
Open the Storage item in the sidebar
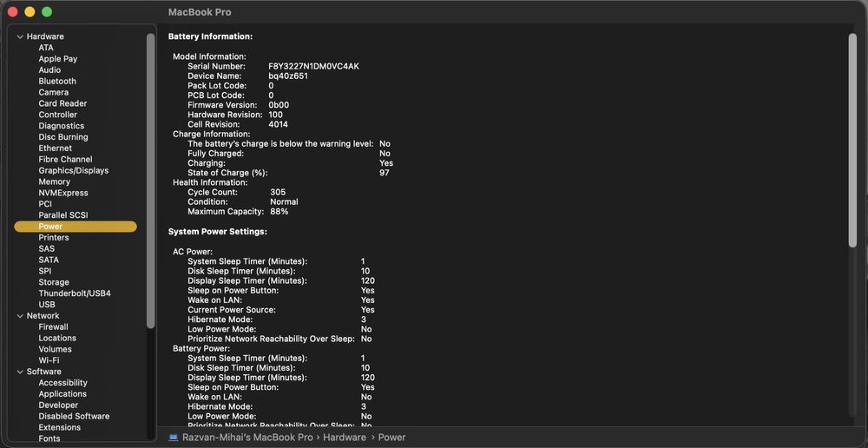point(54,282)
